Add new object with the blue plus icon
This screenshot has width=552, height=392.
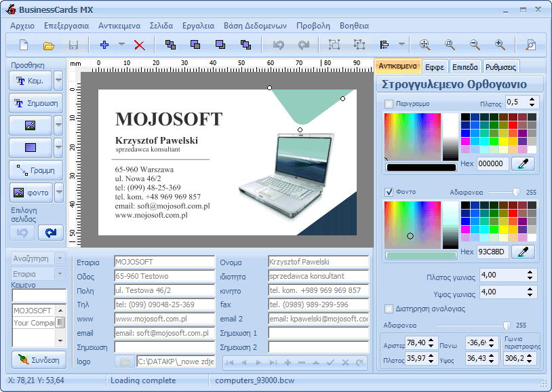(x=104, y=45)
